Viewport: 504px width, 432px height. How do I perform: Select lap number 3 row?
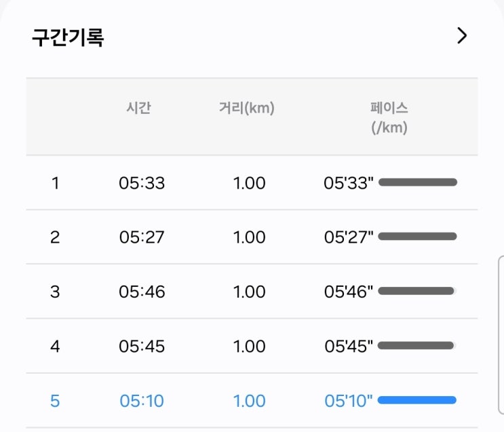tap(55, 292)
